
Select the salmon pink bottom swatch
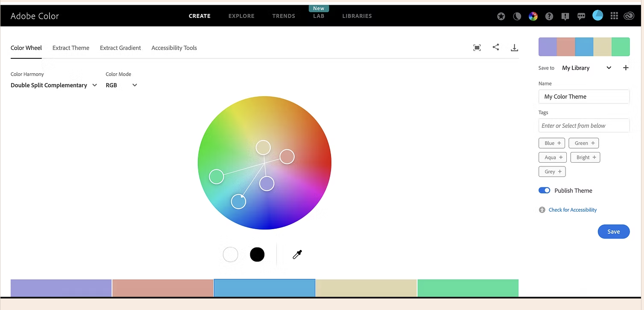pyautogui.click(x=163, y=288)
